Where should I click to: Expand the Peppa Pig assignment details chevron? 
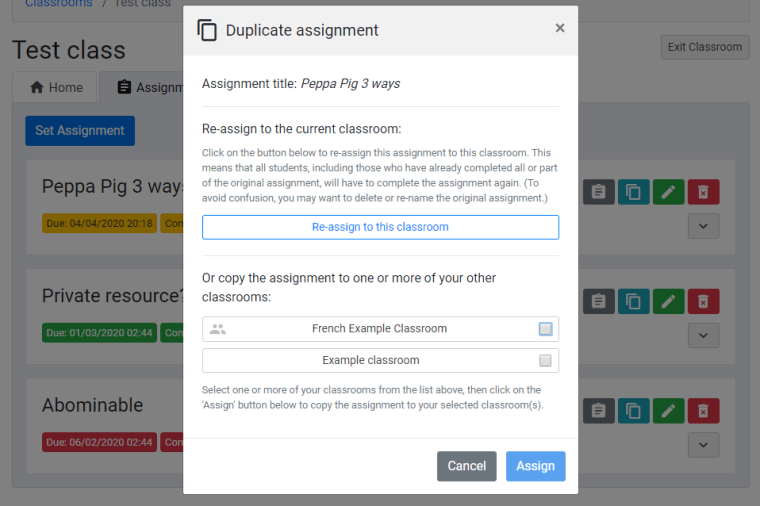tap(703, 226)
